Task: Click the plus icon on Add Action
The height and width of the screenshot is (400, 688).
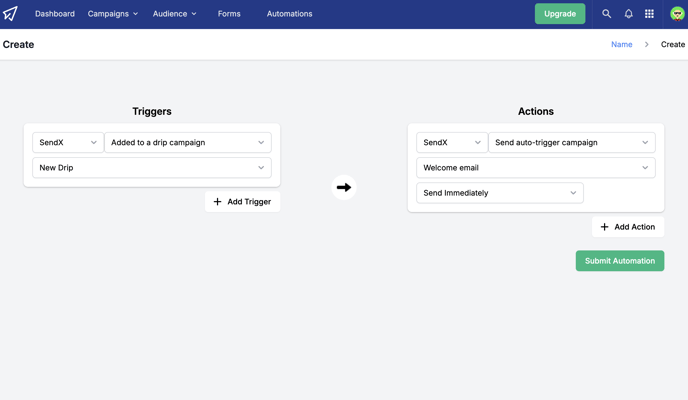Action: (x=604, y=227)
